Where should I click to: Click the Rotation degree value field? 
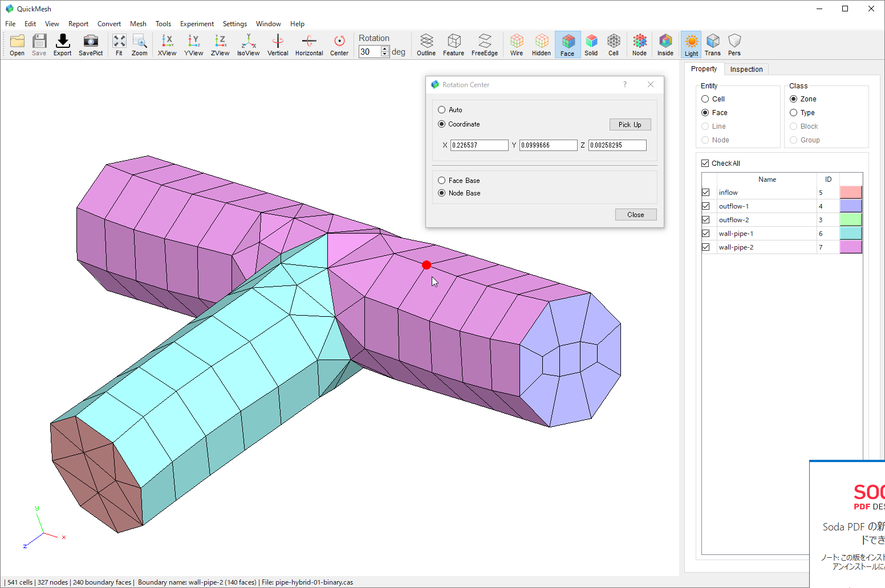[370, 52]
